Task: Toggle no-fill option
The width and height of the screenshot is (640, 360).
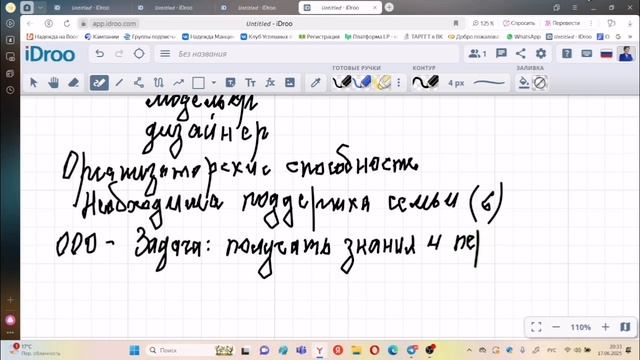Action: pyautogui.click(x=540, y=83)
